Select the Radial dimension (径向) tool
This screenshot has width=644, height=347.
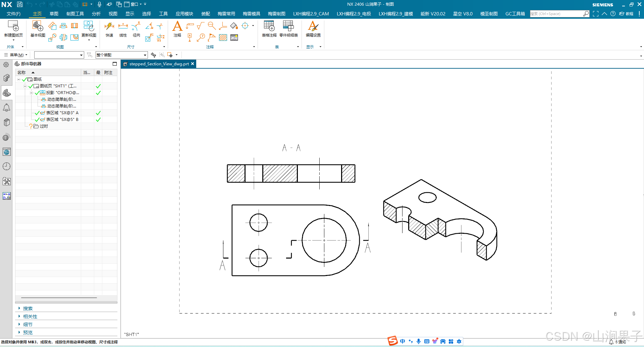tap(136, 26)
